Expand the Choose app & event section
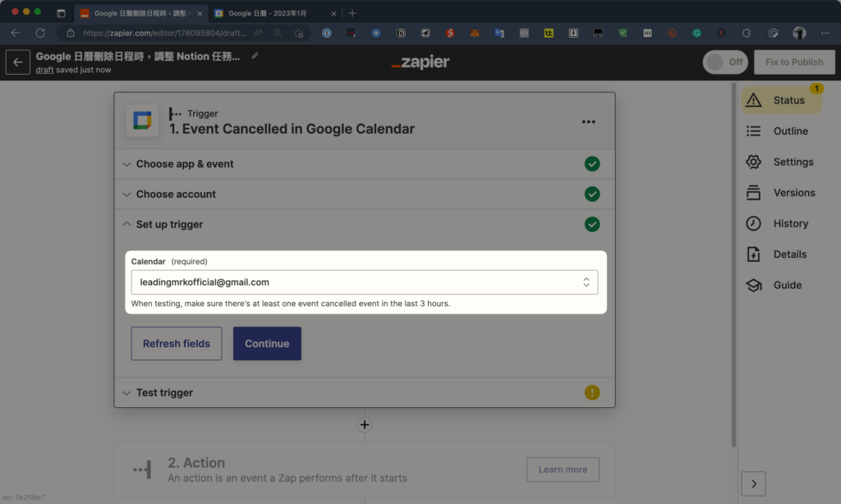The width and height of the screenshot is (841, 504). pyautogui.click(x=365, y=163)
